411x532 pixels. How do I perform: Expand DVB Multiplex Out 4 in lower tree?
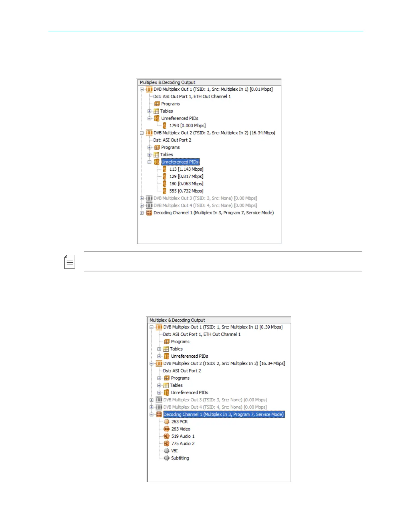pos(151,407)
